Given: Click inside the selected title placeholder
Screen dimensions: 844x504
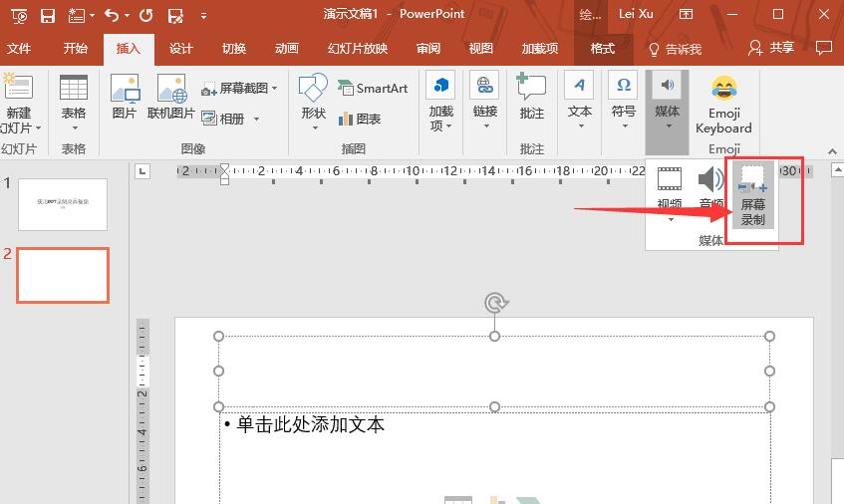Looking at the screenshot, I should click(x=494, y=372).
